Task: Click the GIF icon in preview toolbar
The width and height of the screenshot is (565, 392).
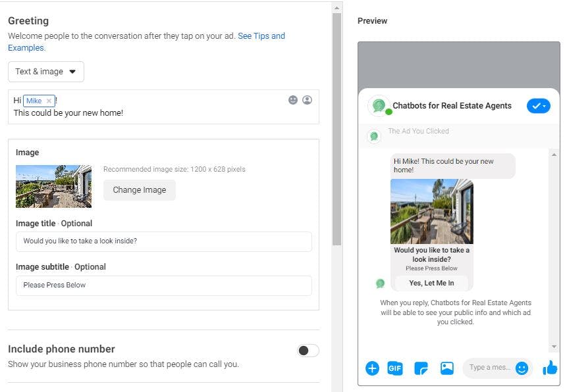Action: click(x=395, y=368)
